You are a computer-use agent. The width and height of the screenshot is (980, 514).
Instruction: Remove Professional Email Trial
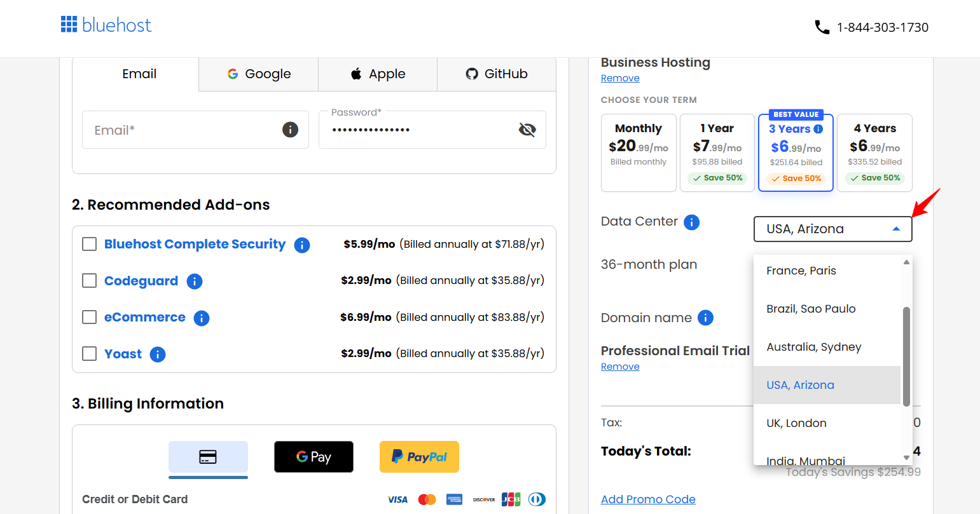tap(620, 367)
